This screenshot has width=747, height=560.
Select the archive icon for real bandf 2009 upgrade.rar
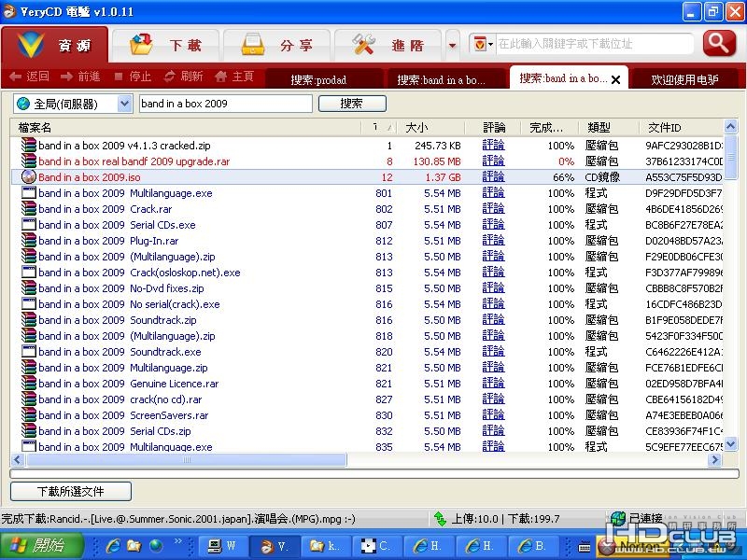[x=29, y=161]
